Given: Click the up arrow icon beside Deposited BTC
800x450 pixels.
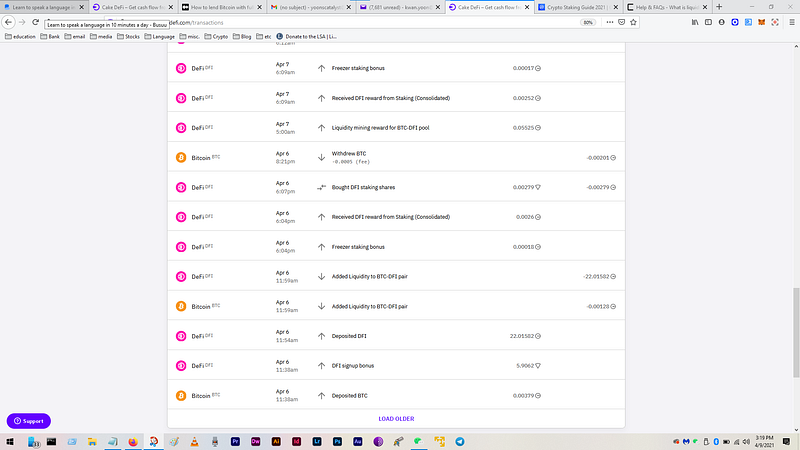Looking at the screenshot, I should click(321, 395).
